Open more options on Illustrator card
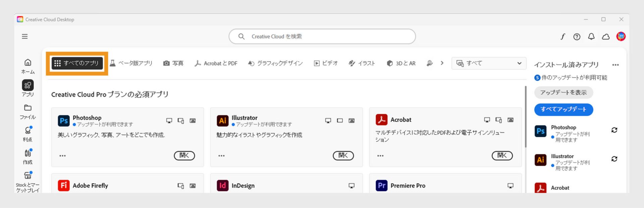This screenshot has width=644, height=208. click(221, 156)
